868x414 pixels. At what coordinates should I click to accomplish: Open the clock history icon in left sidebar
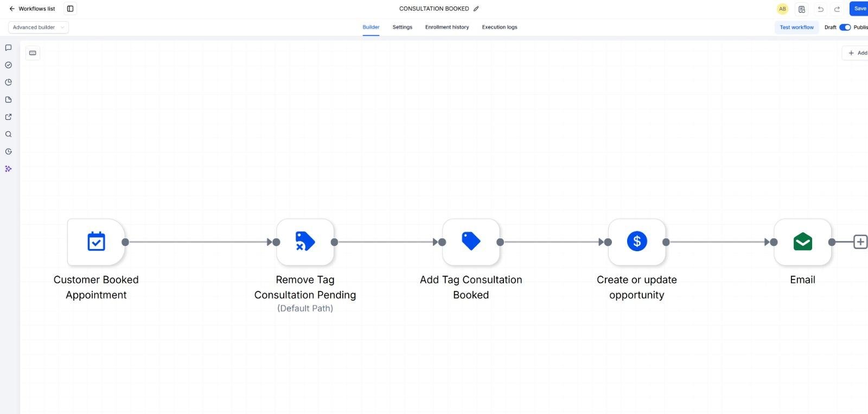(x=8, y=152)
